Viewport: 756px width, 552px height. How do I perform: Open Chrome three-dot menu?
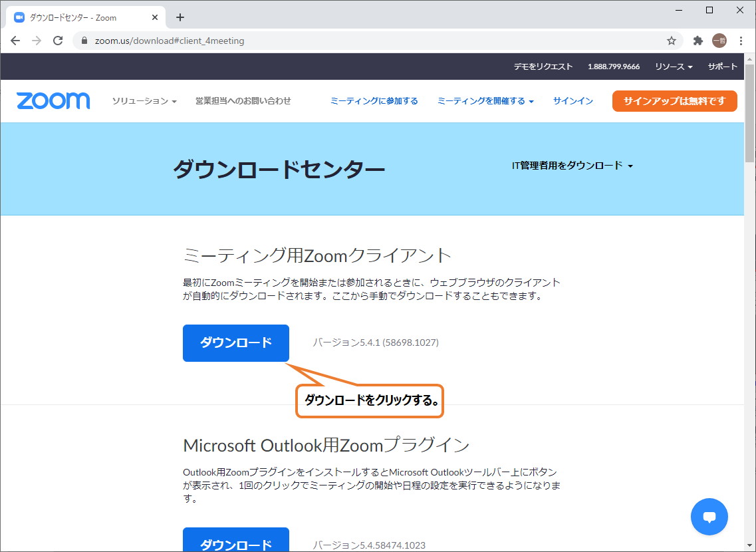[741, 41]
